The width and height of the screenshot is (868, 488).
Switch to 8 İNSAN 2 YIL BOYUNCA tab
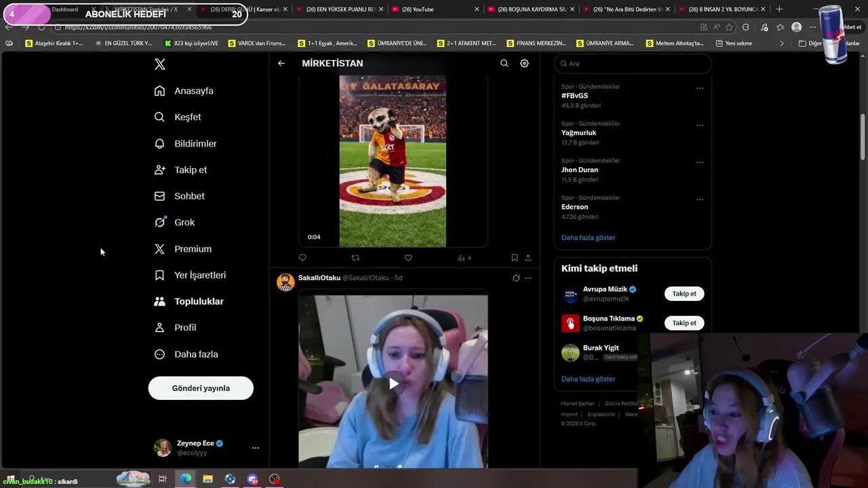pos(723,9)
